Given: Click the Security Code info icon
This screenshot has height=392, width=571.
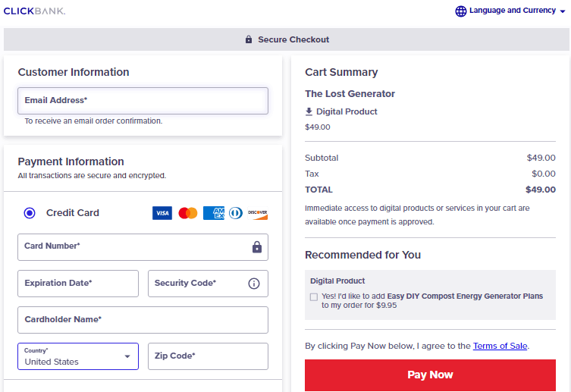Looking at the screenshot, I should click(254, 284).
